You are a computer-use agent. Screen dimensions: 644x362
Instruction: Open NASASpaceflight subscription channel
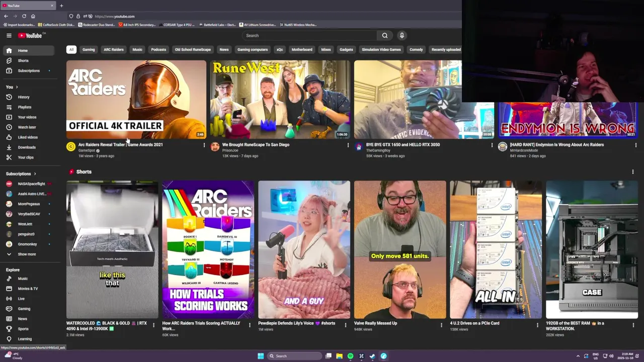[x=28, y=184]
